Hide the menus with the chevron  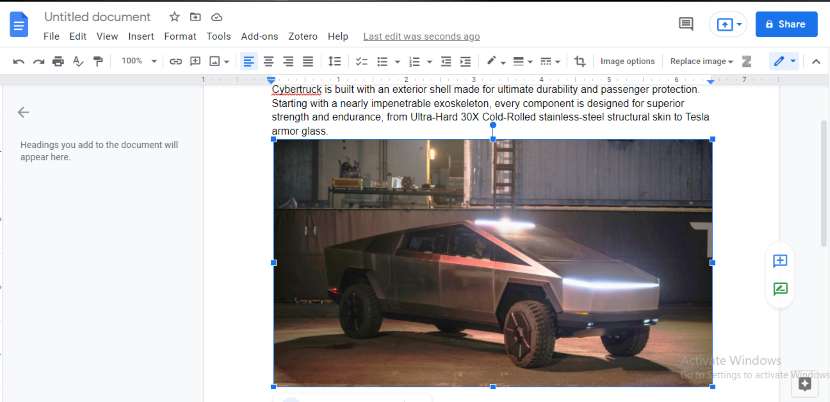pos(816,61)
